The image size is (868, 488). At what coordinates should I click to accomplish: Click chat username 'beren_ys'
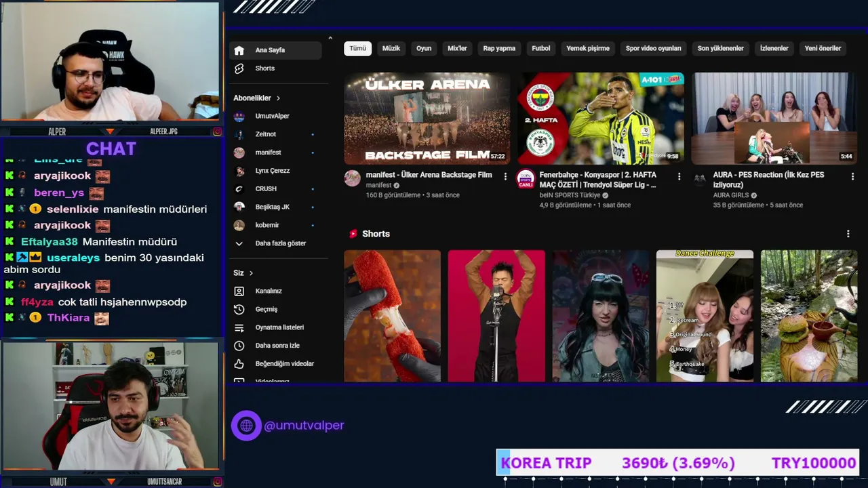59,193
